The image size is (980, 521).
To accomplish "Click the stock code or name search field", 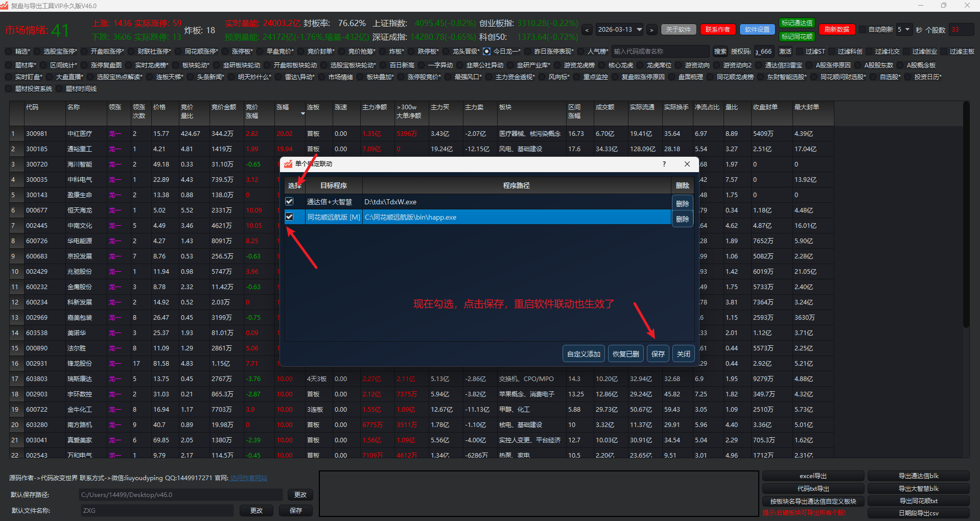I will [660, 52].
